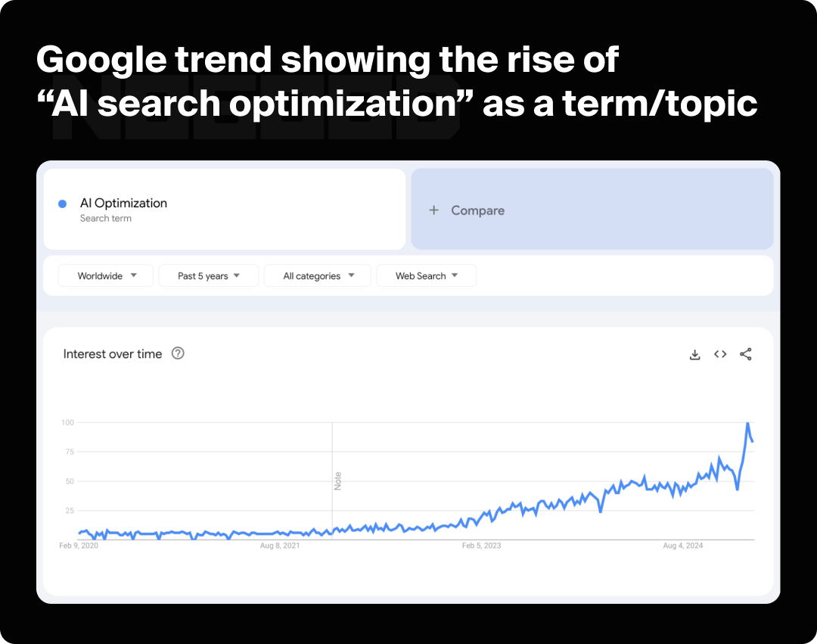Click the Compare button
The image size is (817, 644).
pos(477,210)
